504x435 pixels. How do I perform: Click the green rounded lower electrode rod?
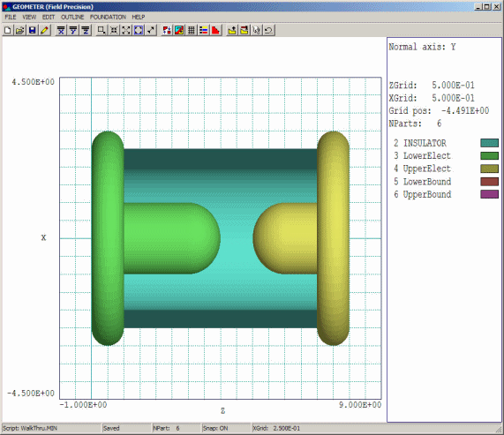click(172, 238)
